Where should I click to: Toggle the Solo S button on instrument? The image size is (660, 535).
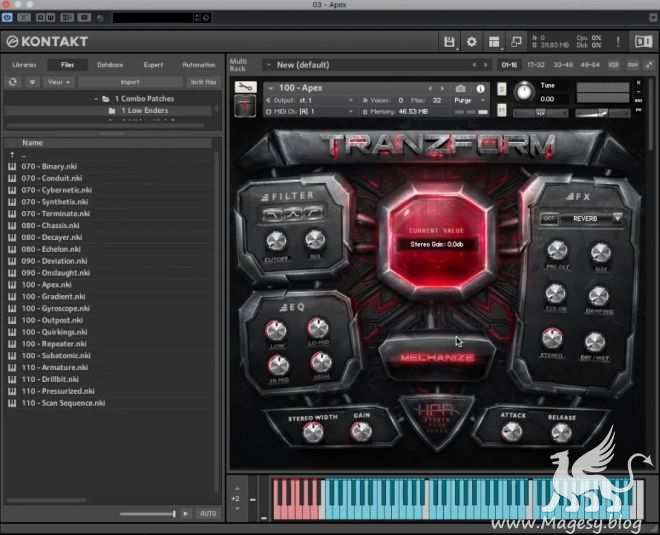point(501,89)
